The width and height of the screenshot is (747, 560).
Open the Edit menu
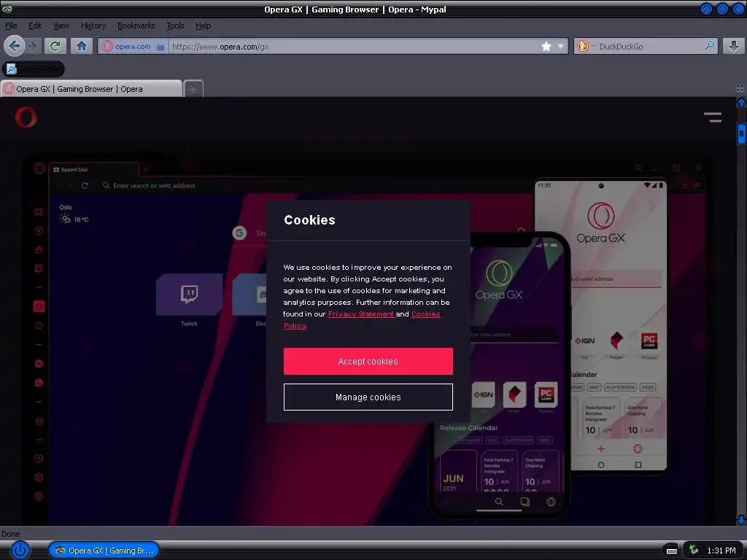(35, 26)
